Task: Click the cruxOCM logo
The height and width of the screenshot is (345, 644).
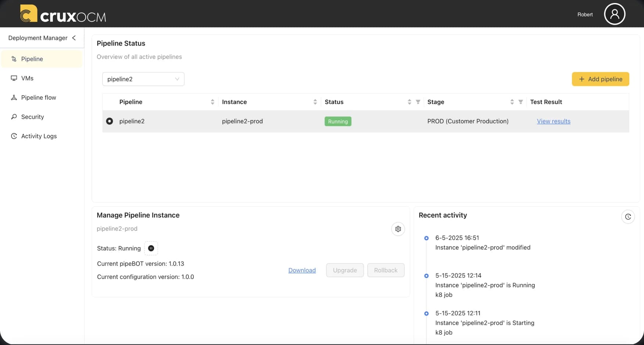Action: click(x=63, y=14)
